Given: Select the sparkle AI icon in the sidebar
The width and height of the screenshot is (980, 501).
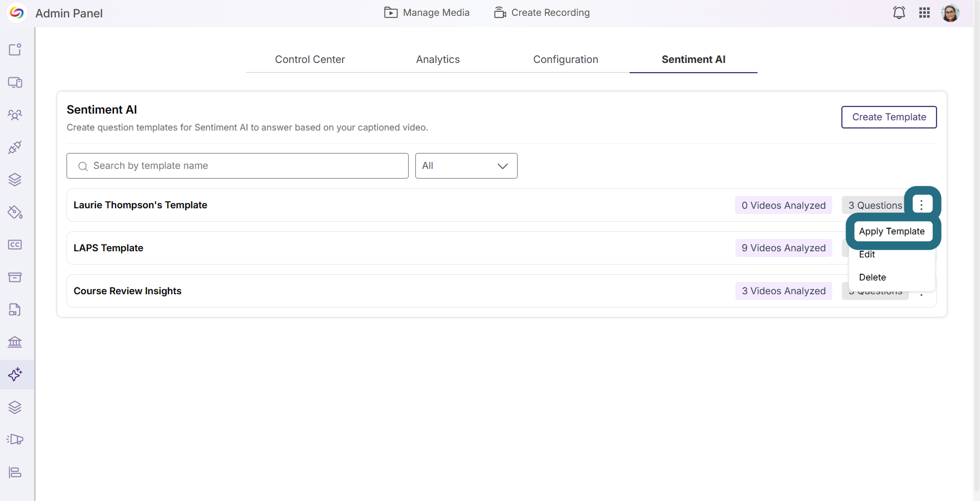Looking at the screenshot, I should 15,375.
